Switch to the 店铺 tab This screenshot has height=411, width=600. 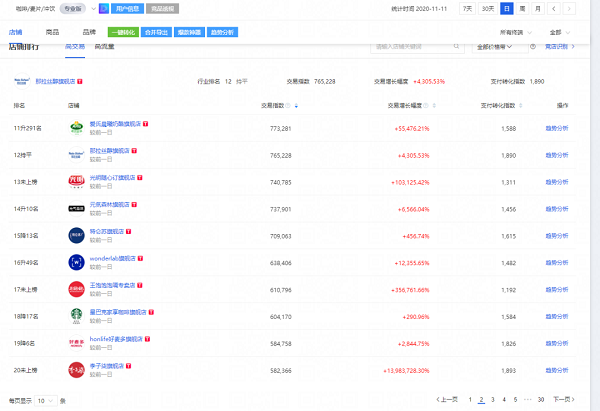click(15, 32)
